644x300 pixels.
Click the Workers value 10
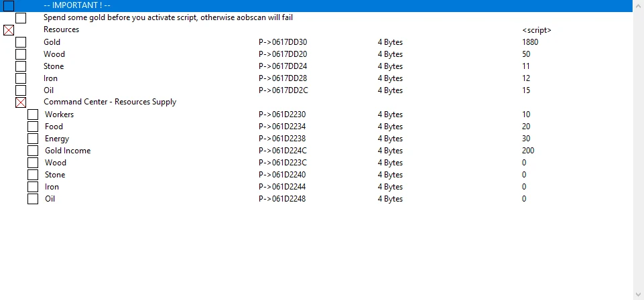point(526,115)
